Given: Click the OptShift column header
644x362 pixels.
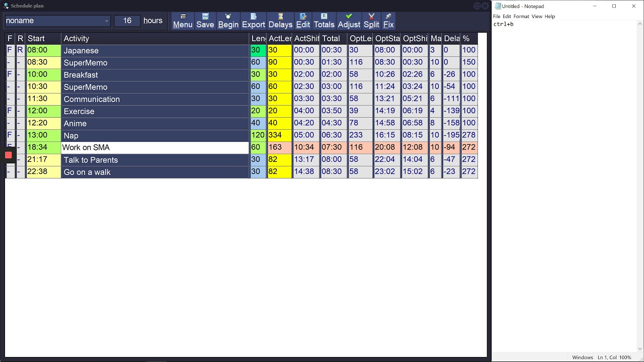Looking at the screenshot, I should tap(415, 38).
